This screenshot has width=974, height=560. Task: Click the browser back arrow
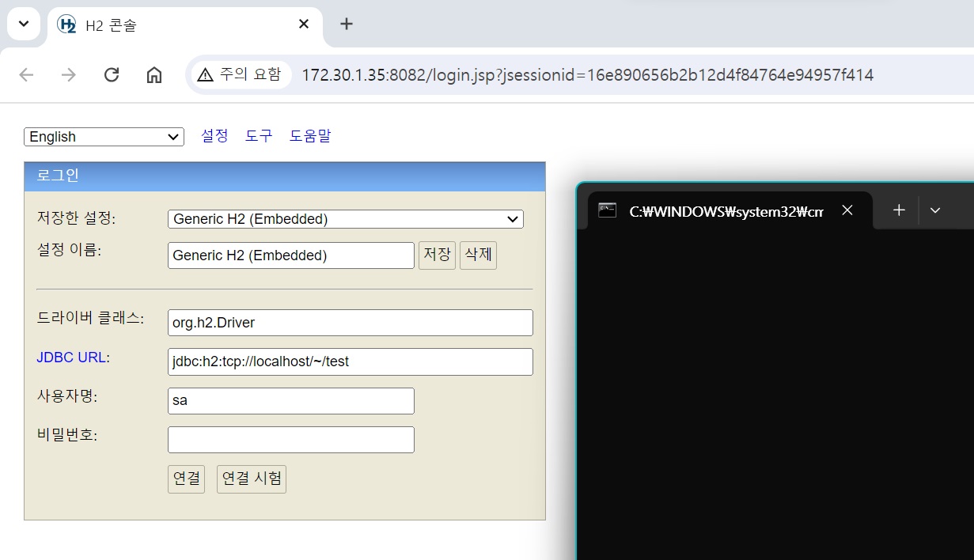point(26,75)
